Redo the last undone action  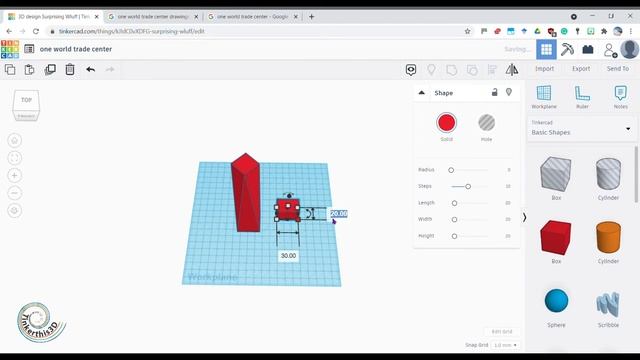[110, 69]
